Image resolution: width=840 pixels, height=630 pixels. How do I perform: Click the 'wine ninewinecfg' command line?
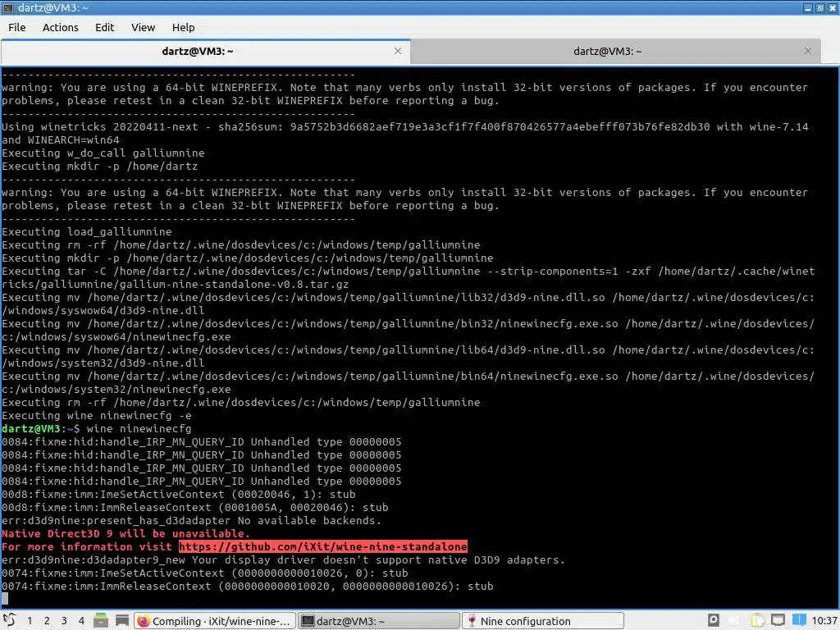(x=139, y=428)
